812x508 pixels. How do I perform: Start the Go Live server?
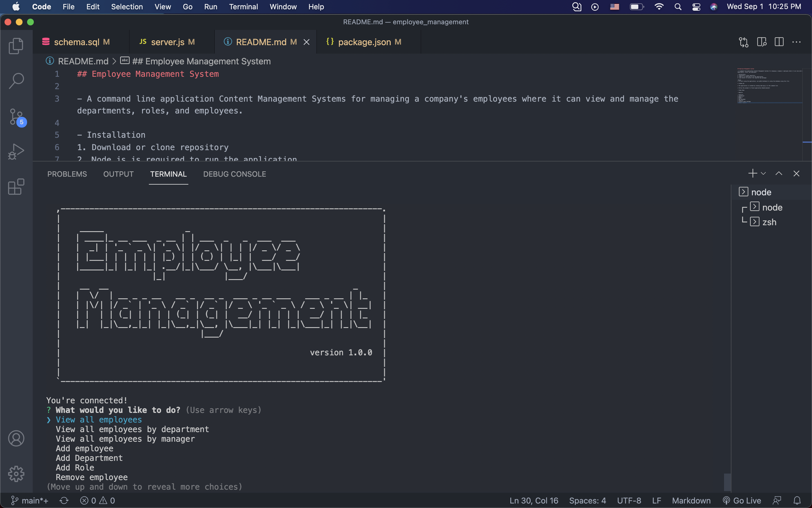[742, 501]
